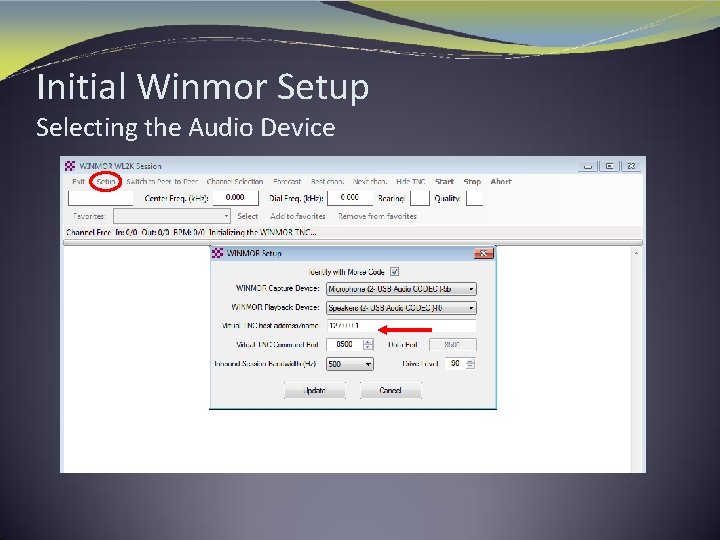Open the Setup menu item
720x540 pixels.
point(106,181)
